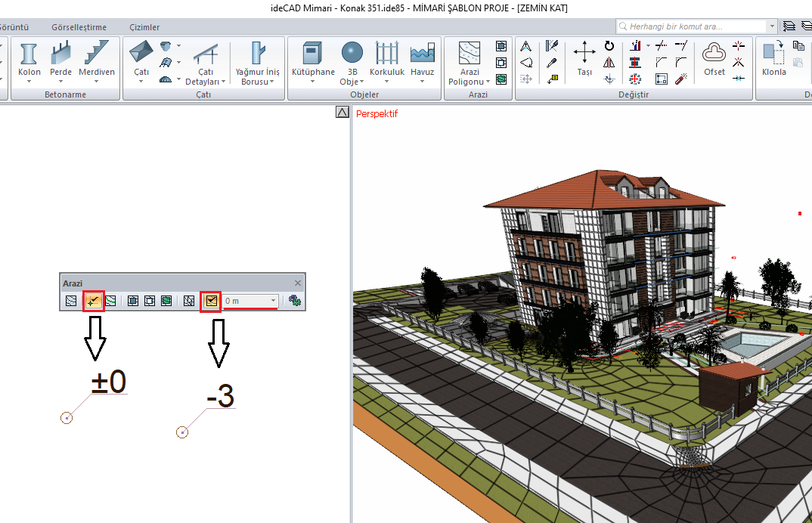Open the 0 m elevation dropdown
This screenshot has width=812, height=523.
coord(273,301)
